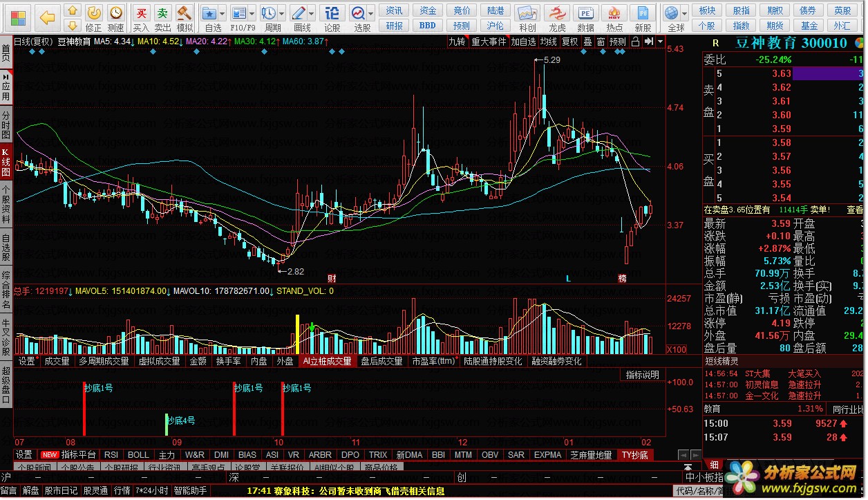Toggle the 均线 moving average display
This screenshot has width=868, height=500.
[549, 41]
